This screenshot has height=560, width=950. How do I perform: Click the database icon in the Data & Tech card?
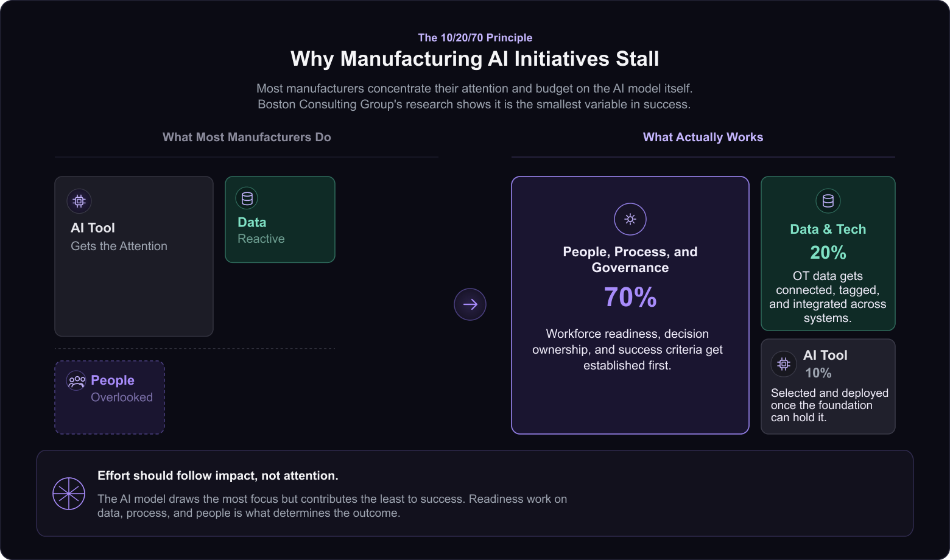pos(828,201)
